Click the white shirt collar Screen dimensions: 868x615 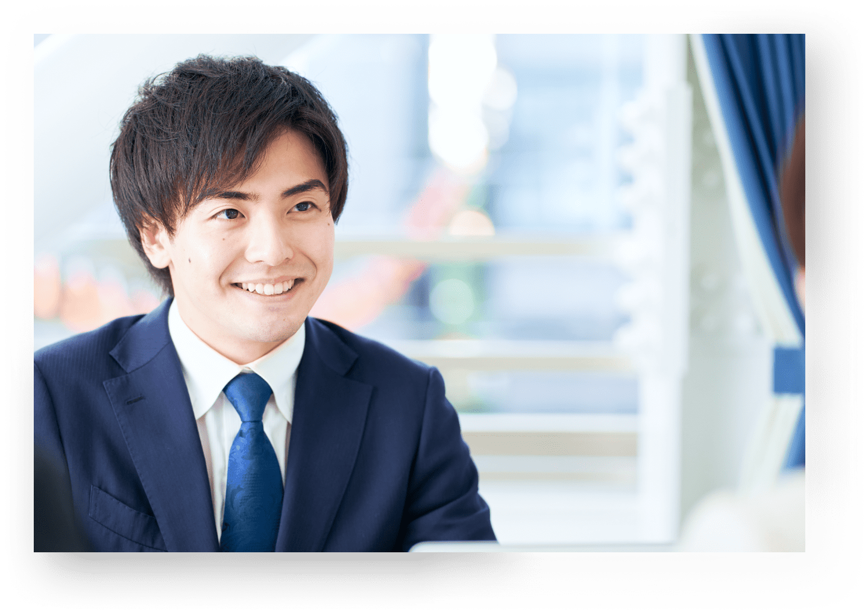tap(199, 362)
